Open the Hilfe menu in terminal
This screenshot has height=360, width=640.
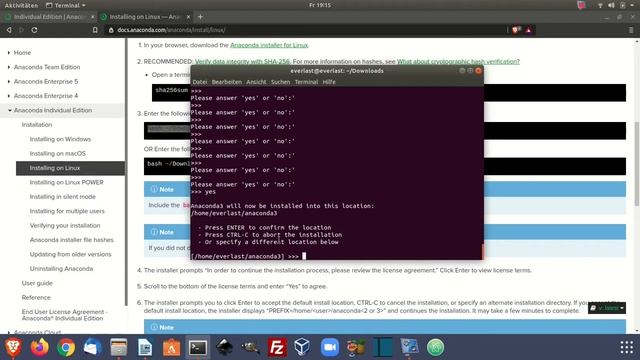(x=329, y=82)
